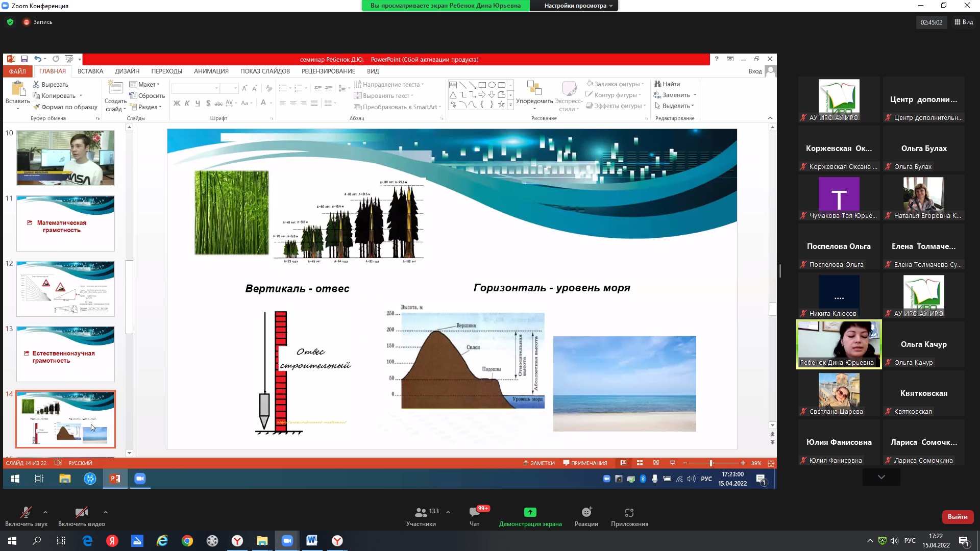The image size is (980, 551).
Task: Open the Настройки просмотра dropdown
Action: (x=578, y=6)
